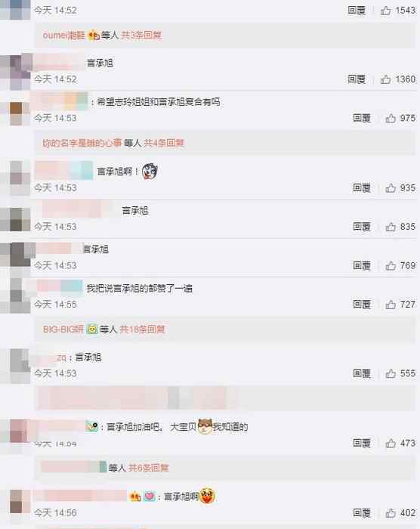This screenshot has width=420, height=529.
Task: Like the comment with 473 likes
Action: coord(391,443)
